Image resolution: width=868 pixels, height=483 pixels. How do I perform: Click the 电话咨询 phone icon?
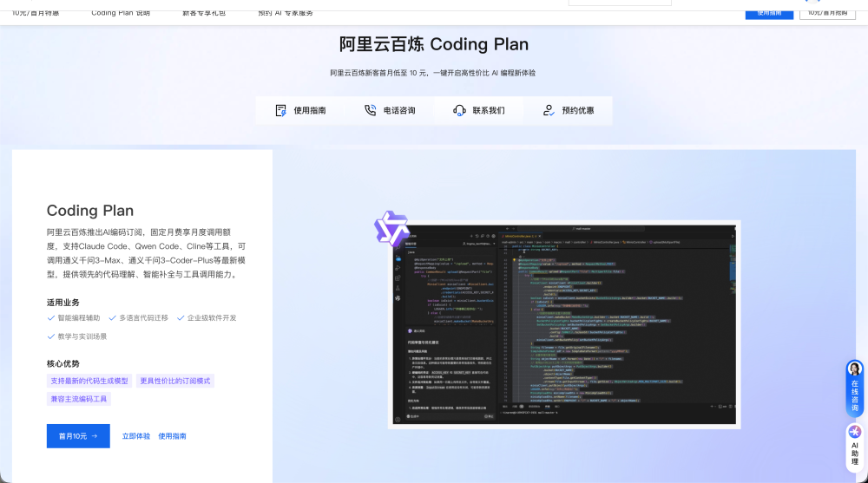371,110
